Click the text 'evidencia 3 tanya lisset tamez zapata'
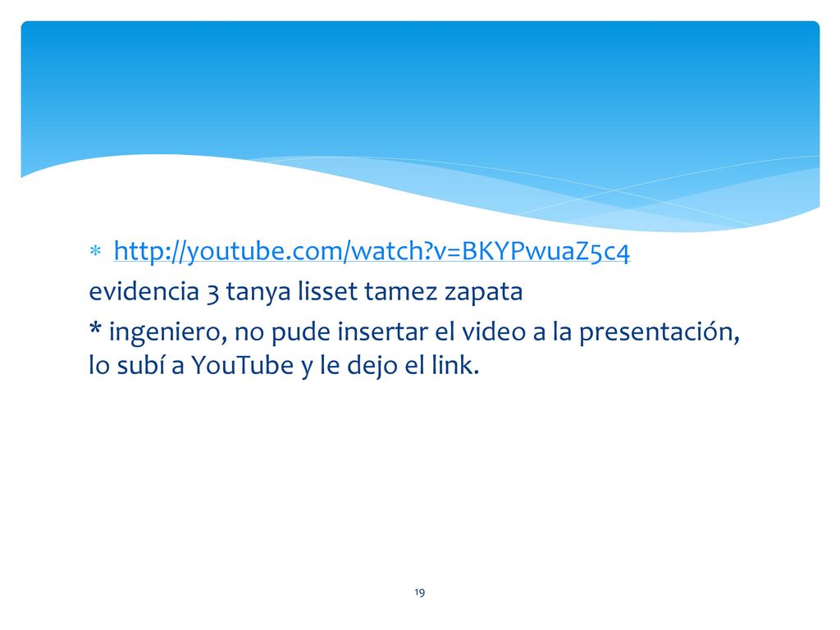The width and height of the screenshot is (840, 630). click(305, 292)
